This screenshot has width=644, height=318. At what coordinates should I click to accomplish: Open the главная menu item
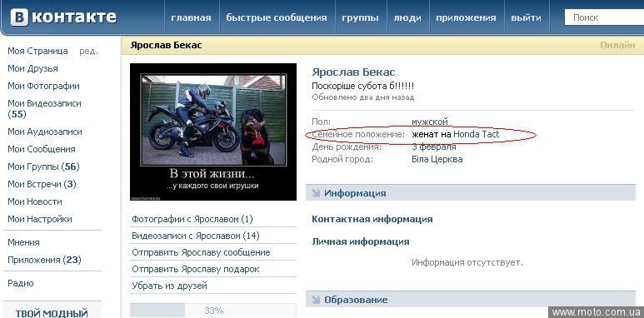pyautogui.click(x=191, y=17)
